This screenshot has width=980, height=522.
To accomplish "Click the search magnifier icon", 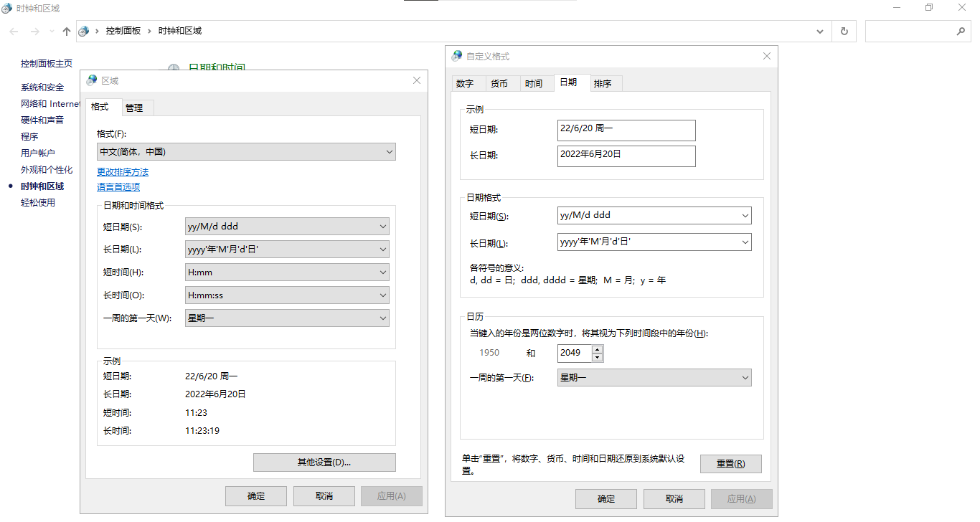I will pyautogui.click(x=961, y=32).
